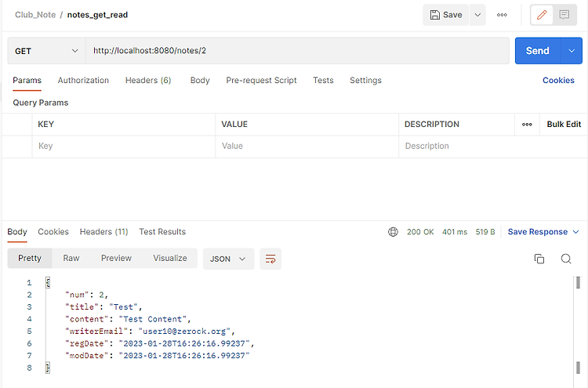Select the response Body tab
The height and width of the screenshot is (388, 588).
click(x=17, y=232)
